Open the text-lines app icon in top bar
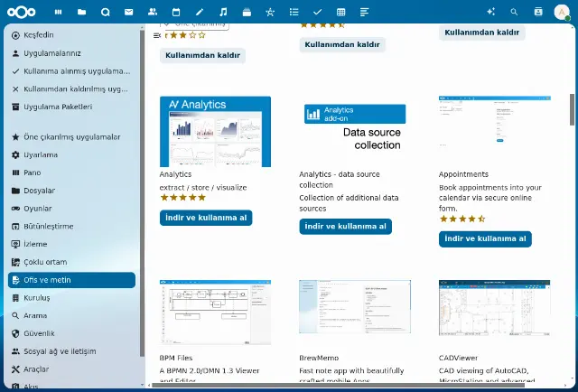The width and height of the screenshot is (578, 392). coord(364,12)
